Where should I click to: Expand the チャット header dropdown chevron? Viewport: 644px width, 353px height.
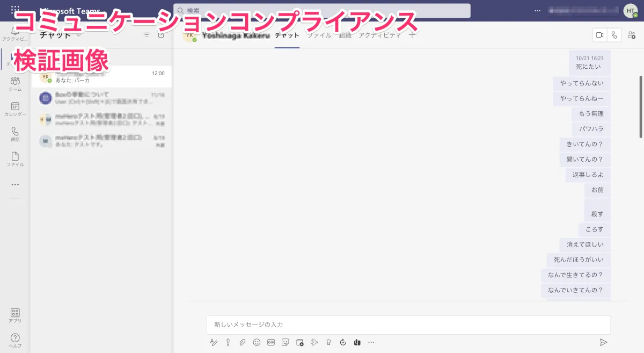pyautogui.click(x=79, y=35)
